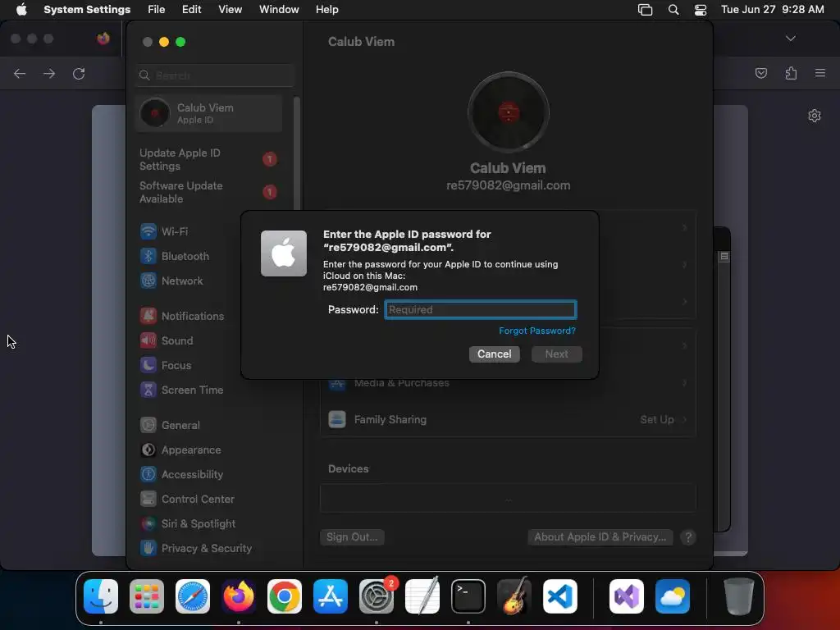Viewport: 840px width, 630px height.
Task: Click the Forgot Password? link
Action: pyautogui.click(x=537, y=331)
